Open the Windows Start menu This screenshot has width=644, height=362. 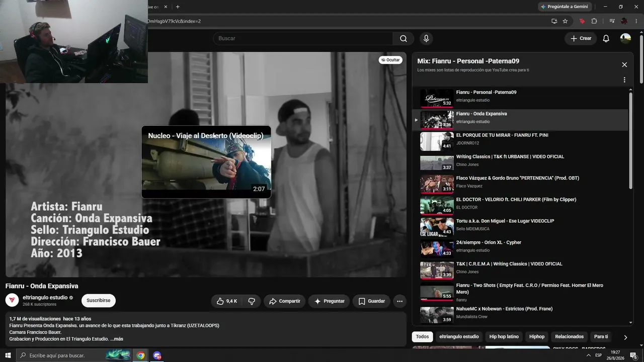[8, 355]
